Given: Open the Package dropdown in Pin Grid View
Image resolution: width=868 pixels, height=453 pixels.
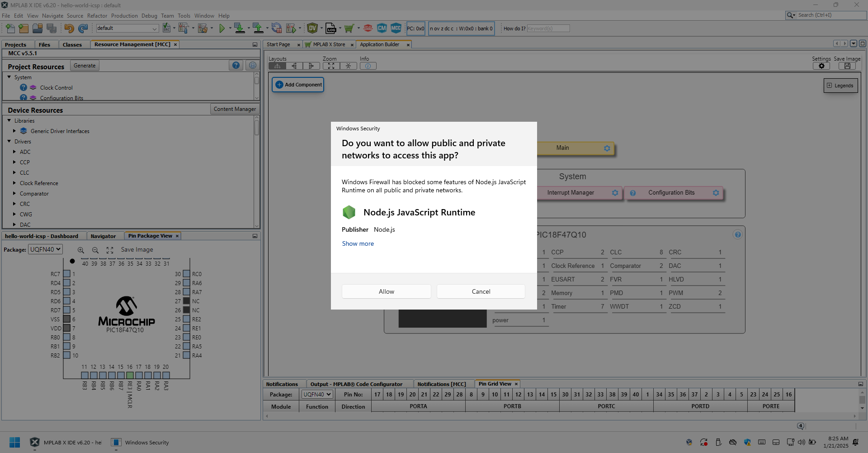Looking at the screenshot, I should tap(317, 394).
